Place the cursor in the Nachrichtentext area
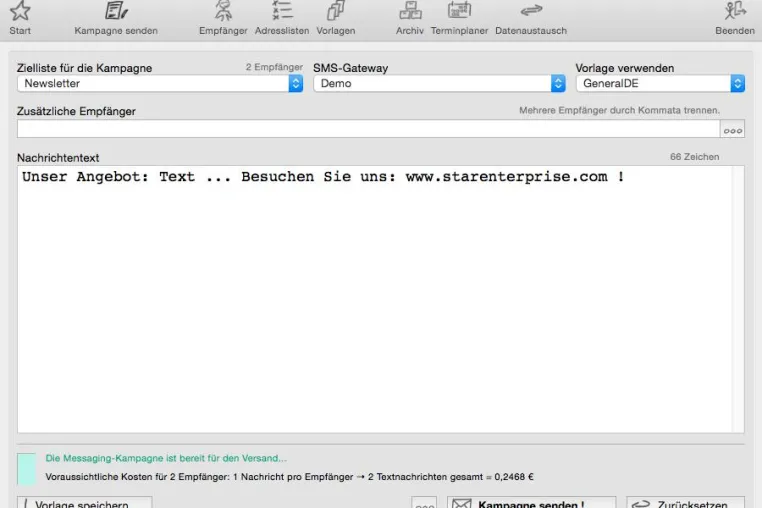Viewport: 762px width, 508px height. (x=374, y=299)
